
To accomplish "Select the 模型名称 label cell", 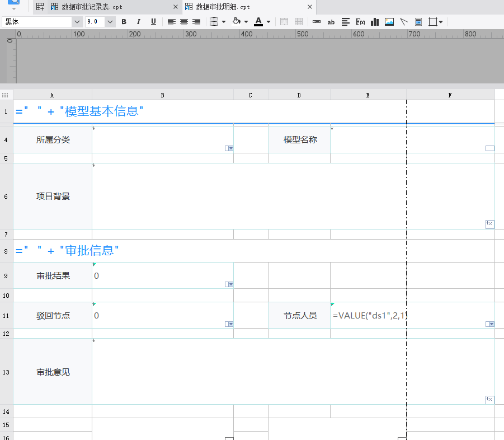I will pos(299,140).
